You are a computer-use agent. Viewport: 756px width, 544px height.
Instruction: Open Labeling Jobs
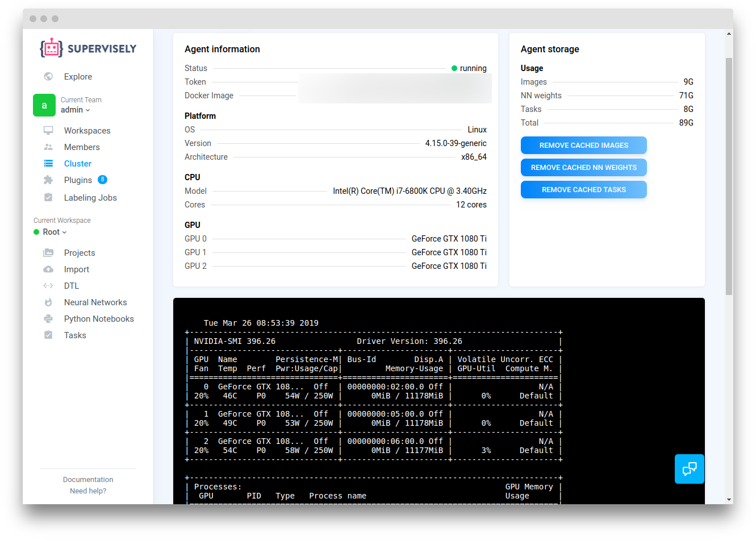click(x=90, y=198)
